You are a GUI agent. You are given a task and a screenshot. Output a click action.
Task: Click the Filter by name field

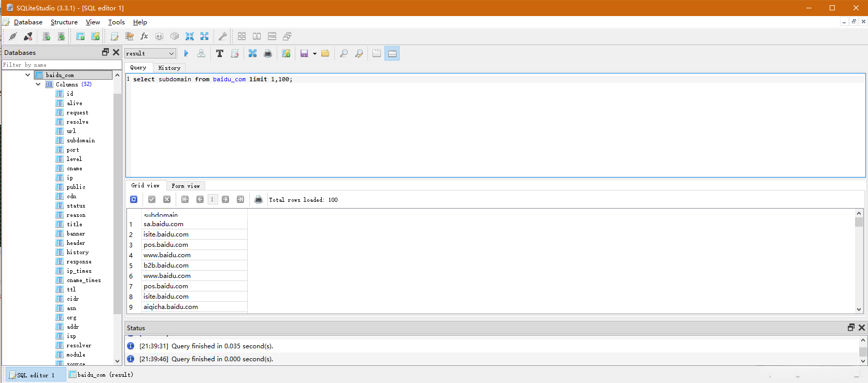[x=62, y=65]
